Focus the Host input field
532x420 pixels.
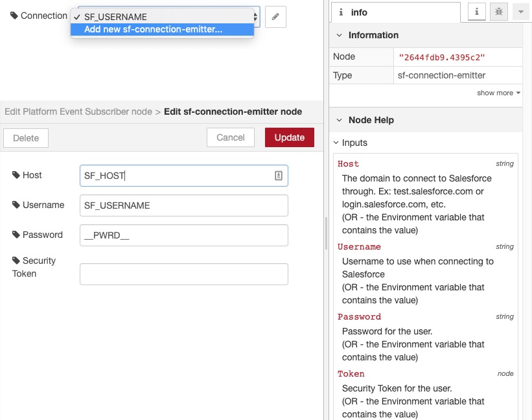click(x=183, y=176)
